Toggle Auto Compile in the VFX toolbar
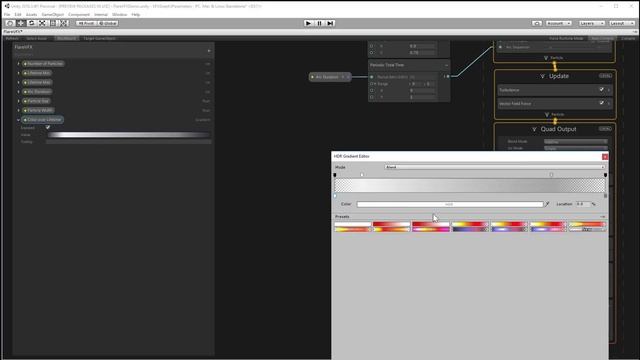 click(602, 38)
